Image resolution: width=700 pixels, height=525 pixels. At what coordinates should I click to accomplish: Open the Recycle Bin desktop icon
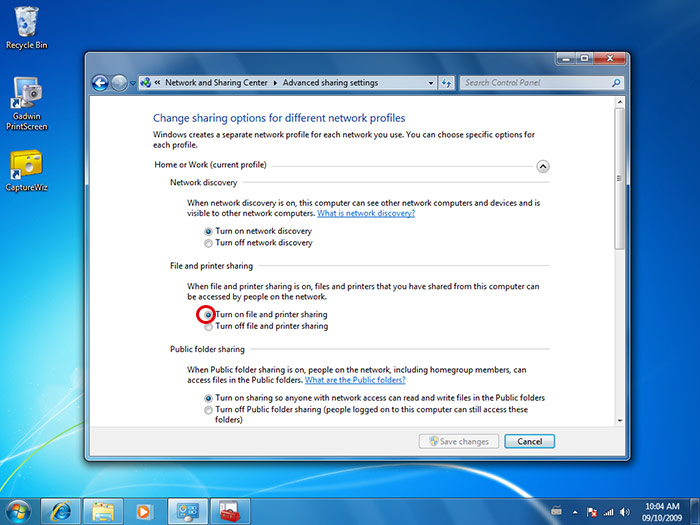point(26,28)
